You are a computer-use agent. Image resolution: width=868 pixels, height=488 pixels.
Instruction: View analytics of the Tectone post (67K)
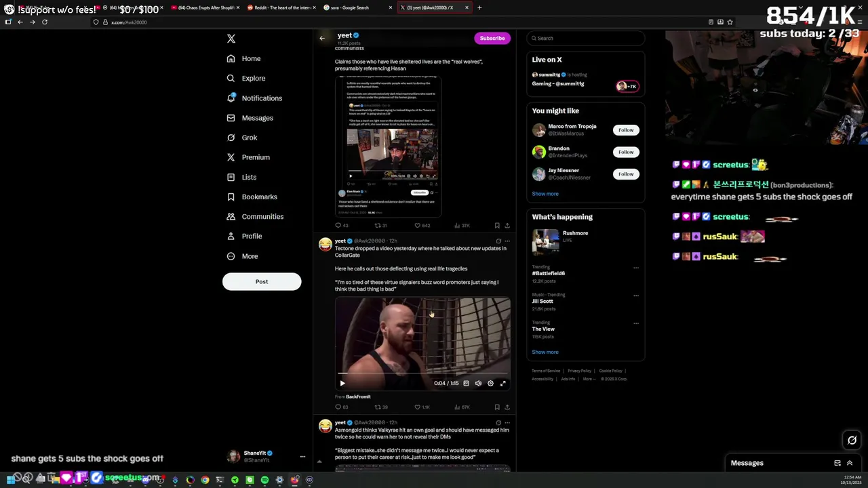tap(461, 407)
